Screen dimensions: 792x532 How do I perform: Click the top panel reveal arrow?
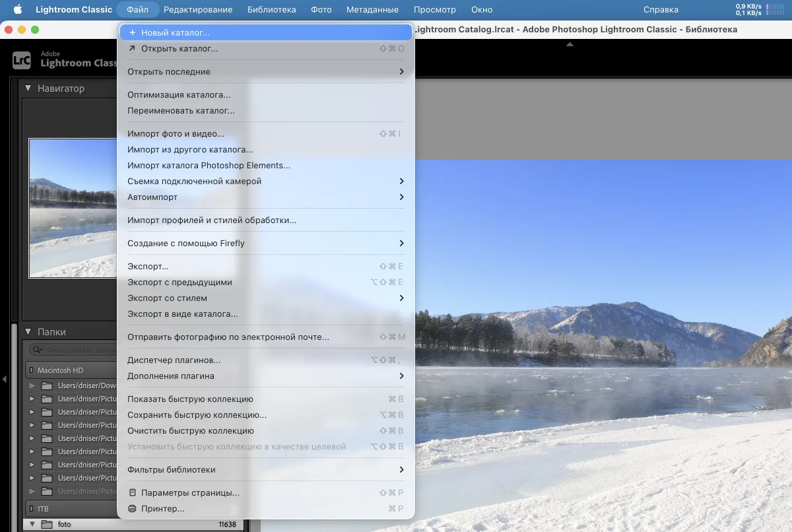(570, 44)
